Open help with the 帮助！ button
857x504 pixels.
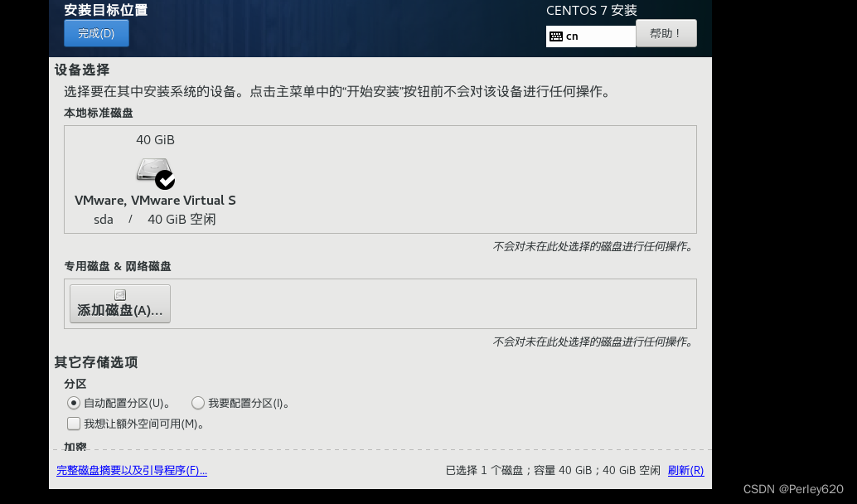(x=666, y=33)
